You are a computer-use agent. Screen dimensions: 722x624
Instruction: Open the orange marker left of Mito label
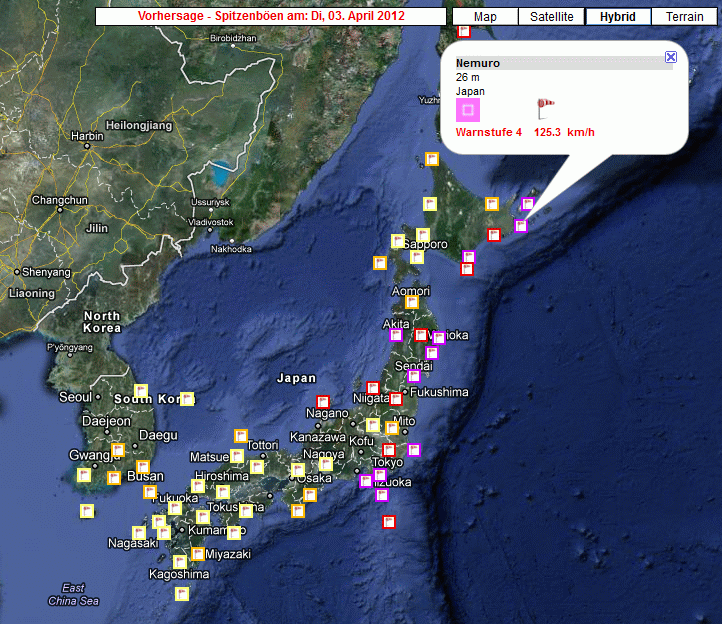pyautogui.click(x=392, y=428)
